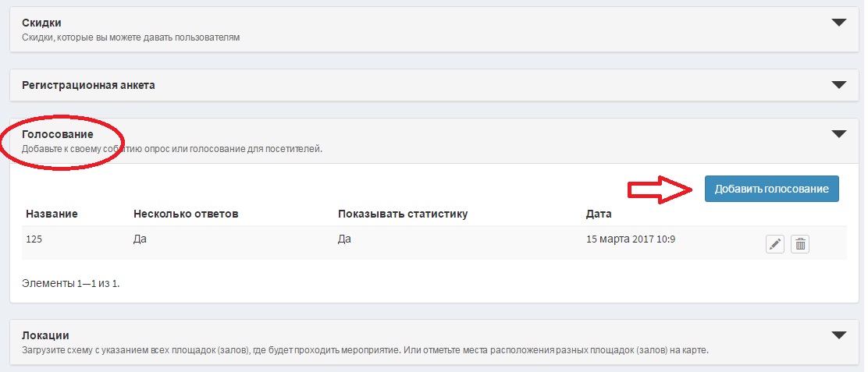This screenshot has width=868, height=372.
Task: Click the Да value under Несколько ответов
Action: click(x=141, y=239)
